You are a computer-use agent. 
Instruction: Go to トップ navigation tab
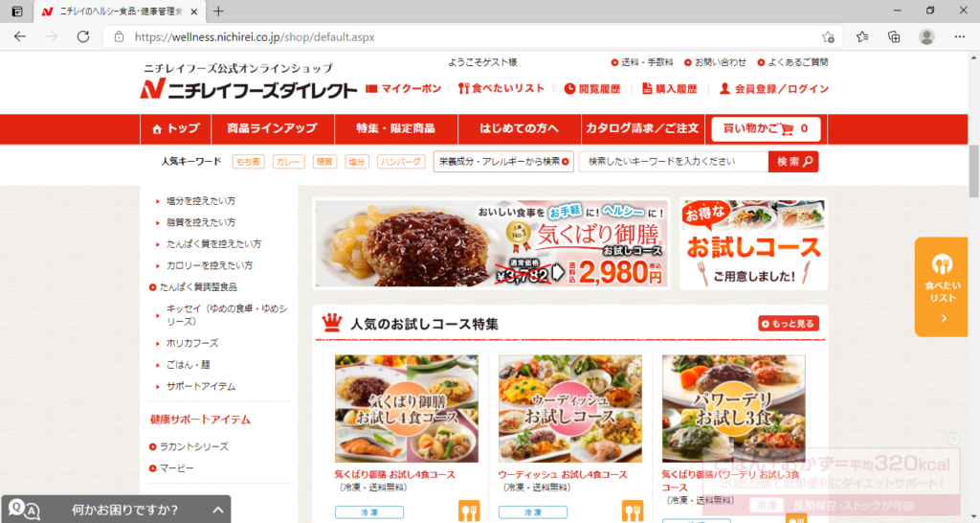click(x=176, y=129)
